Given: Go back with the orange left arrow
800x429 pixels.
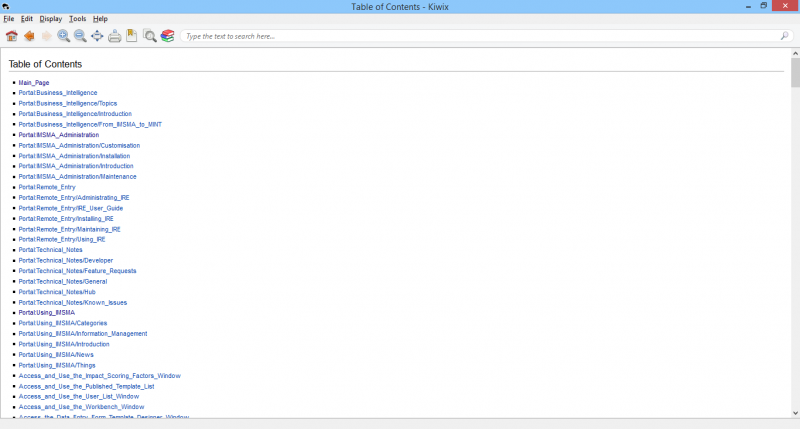Looking at the screenshot, I should [29, 36].
